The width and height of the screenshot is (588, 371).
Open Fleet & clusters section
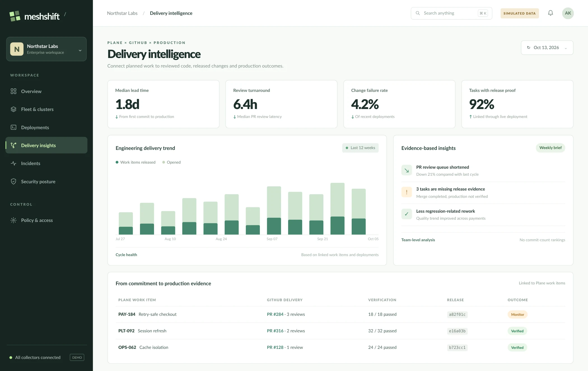click(46, 109)
